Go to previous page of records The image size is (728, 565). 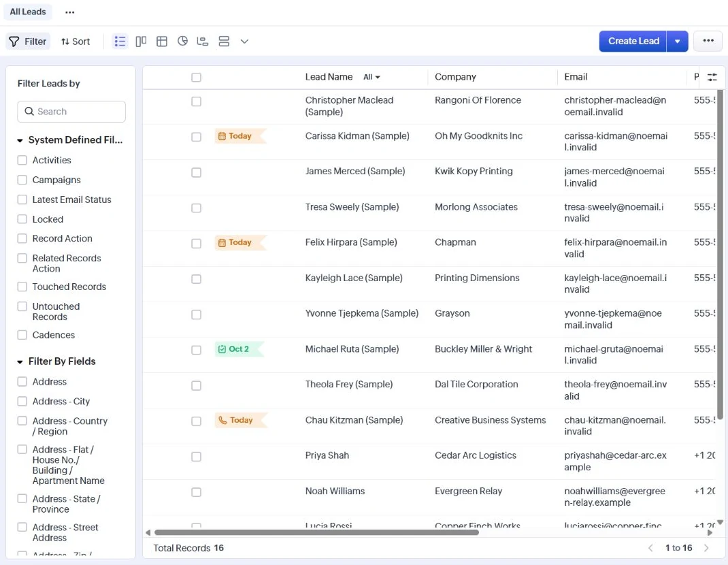[x=650, y=548]
